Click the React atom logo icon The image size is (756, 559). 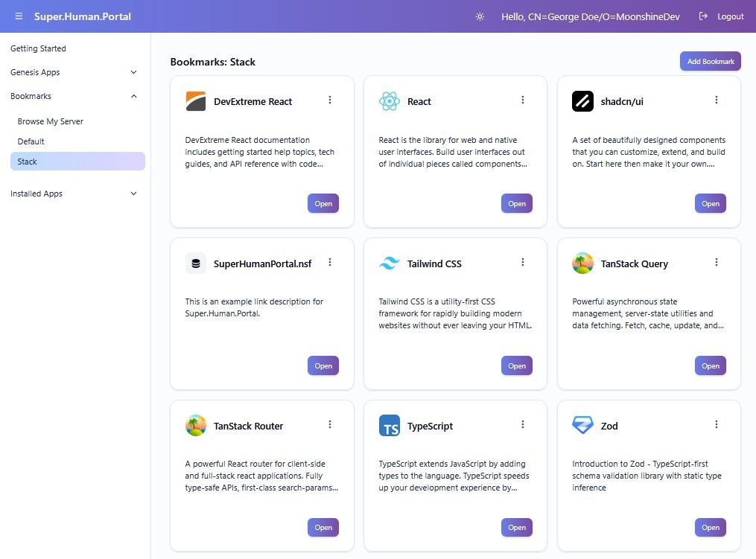(x=389, y=101)
